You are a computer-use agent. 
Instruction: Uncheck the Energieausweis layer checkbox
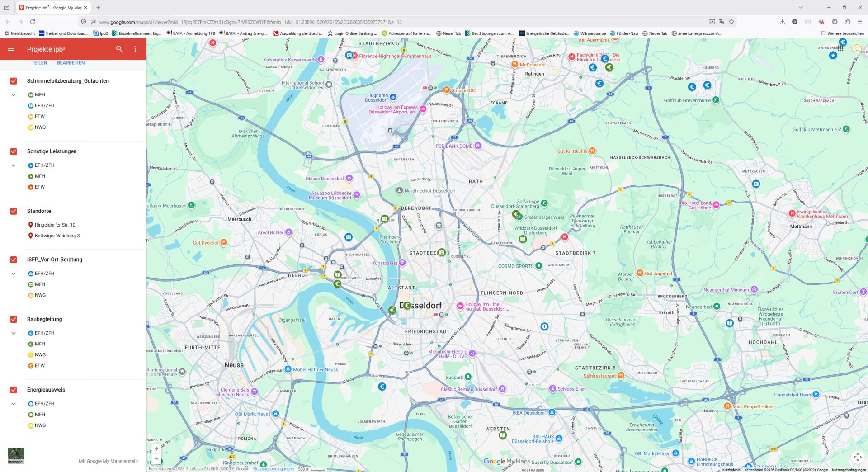coord(14,390)
